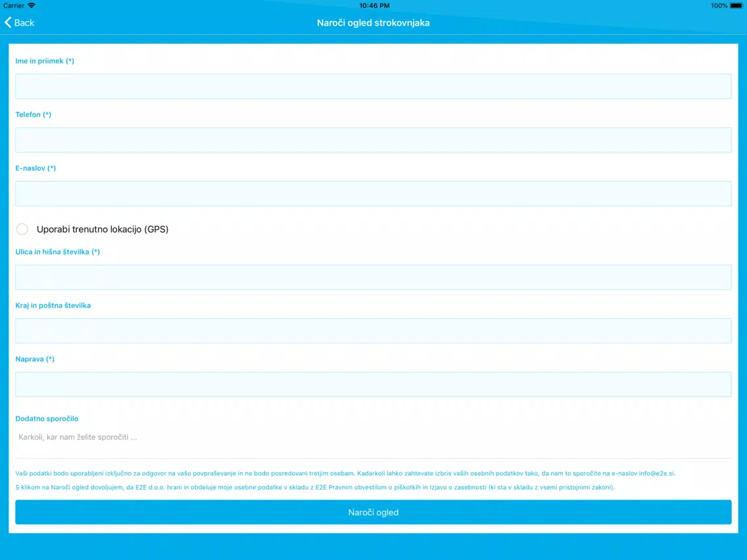Submit with the Naroči ogled button
This screenshot has width=747, height=560.
coord(373,513)
